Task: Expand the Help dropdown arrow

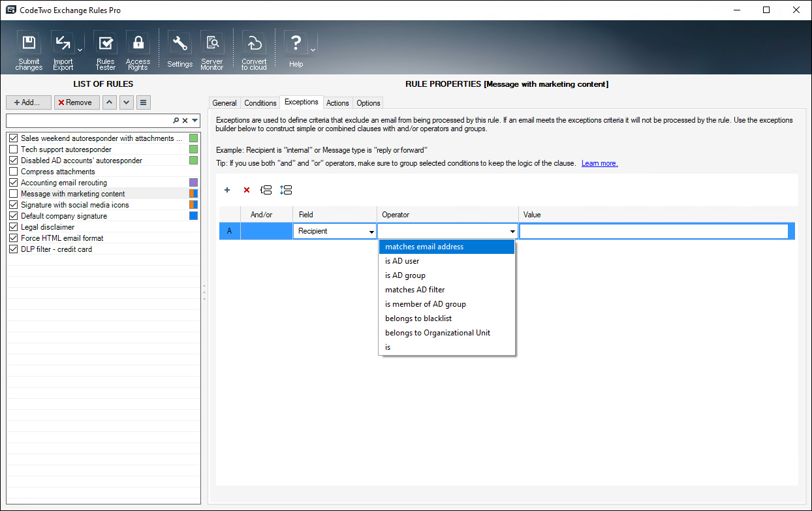Action: click(313, 50)
